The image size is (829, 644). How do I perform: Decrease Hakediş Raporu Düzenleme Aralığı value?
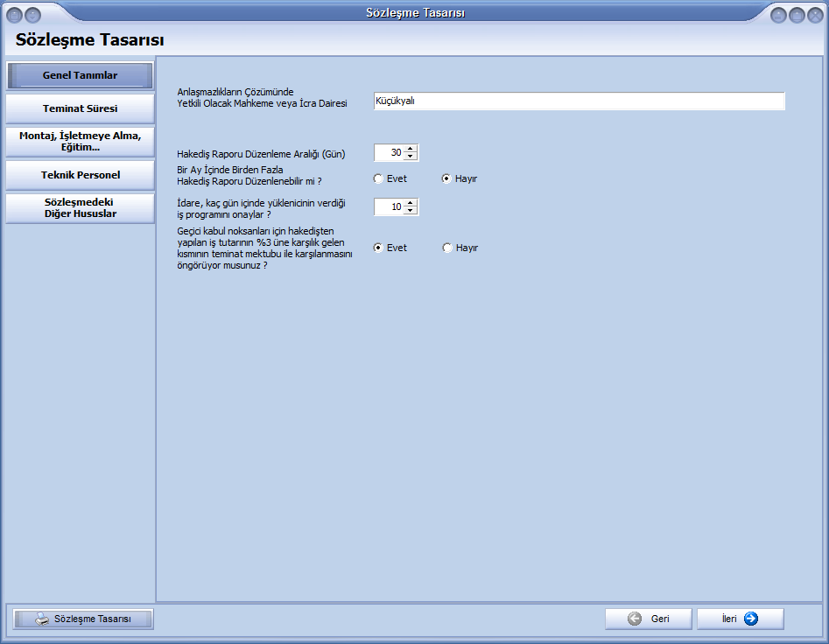click(x=410, y=157)
